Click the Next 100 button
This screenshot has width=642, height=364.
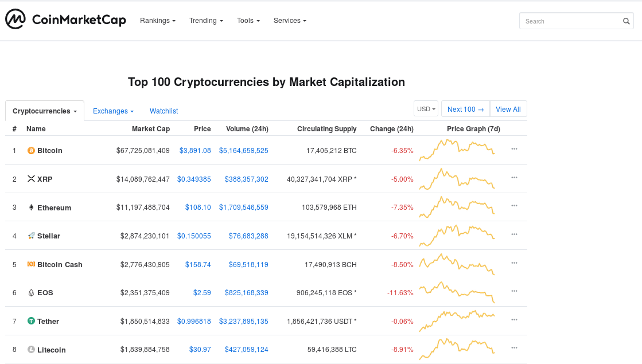click(x=465, y=108)
